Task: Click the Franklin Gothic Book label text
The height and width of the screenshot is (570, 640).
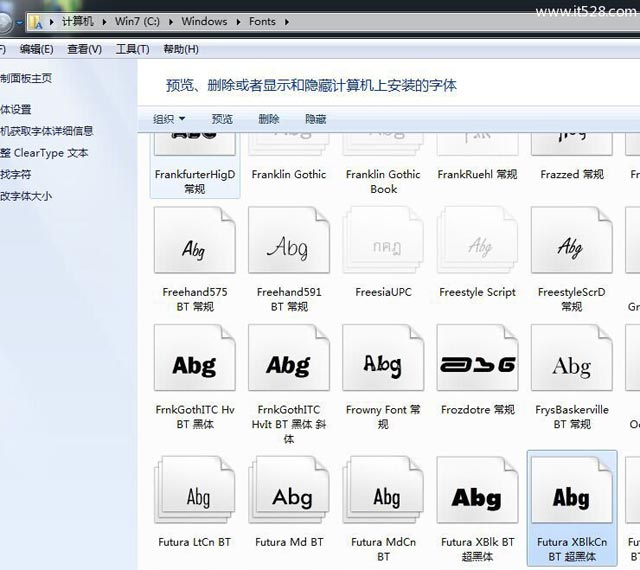Action: 383,182
